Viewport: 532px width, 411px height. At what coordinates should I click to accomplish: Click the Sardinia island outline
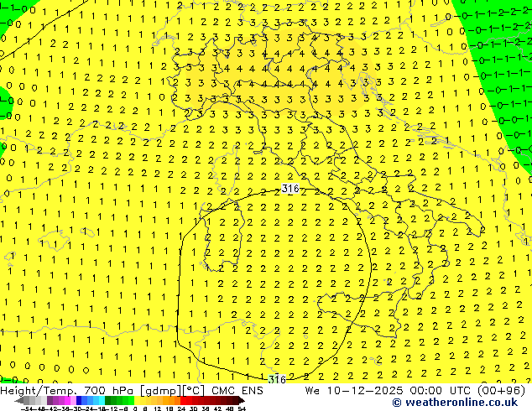[222, 234]
